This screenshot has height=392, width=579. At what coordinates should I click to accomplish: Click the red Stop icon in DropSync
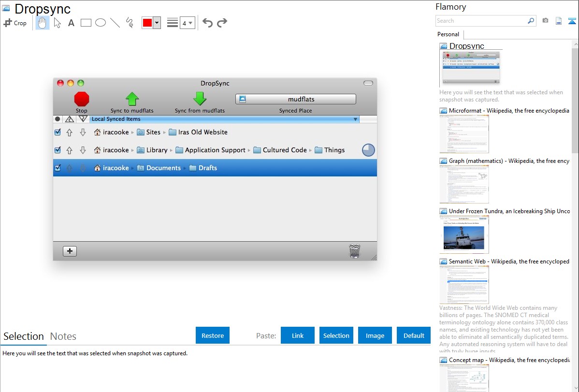(x=82, y=99)
